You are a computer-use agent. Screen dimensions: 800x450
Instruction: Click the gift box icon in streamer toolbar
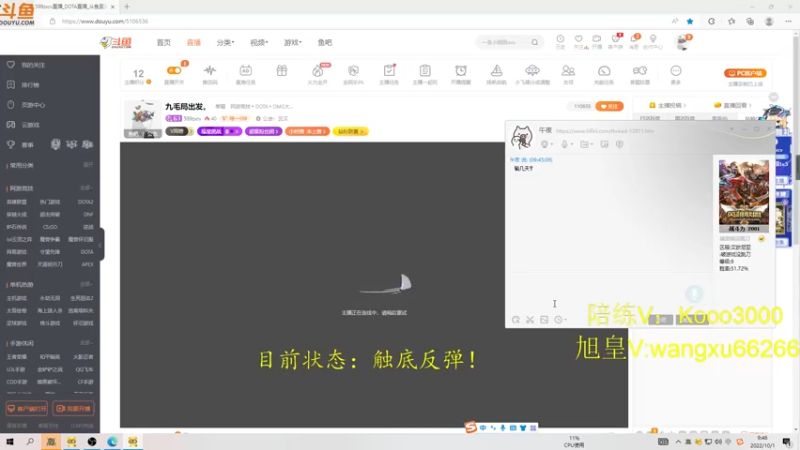point(282,70)
